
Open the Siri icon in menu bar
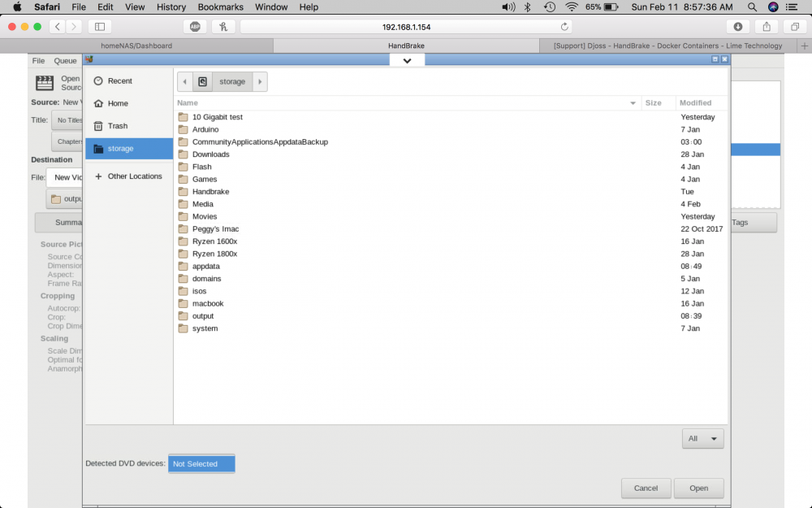pyautogui.click(x=773, y=7)
